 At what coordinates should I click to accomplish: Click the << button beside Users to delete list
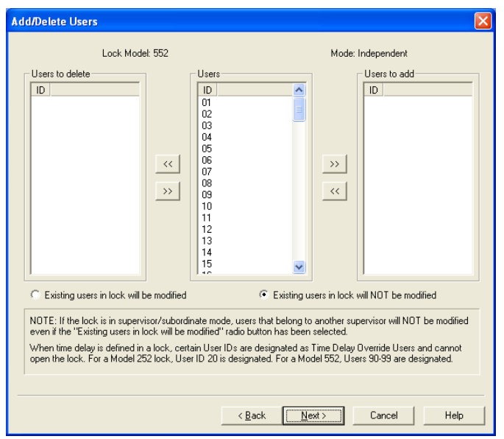(x=167, y=164)
